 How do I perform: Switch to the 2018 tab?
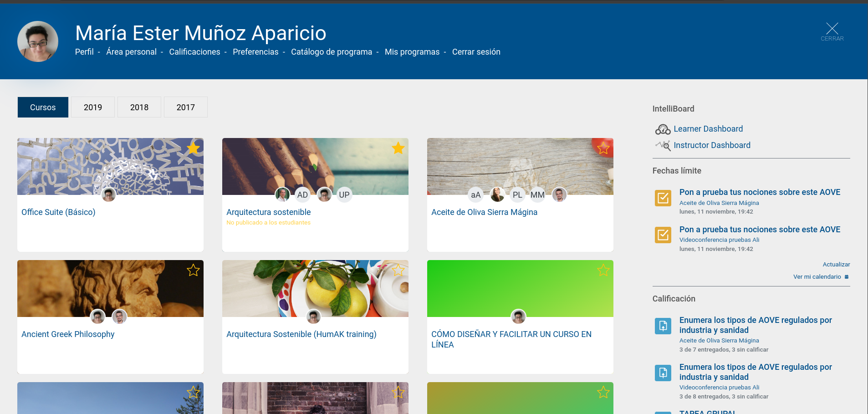(x=139, y=107)
